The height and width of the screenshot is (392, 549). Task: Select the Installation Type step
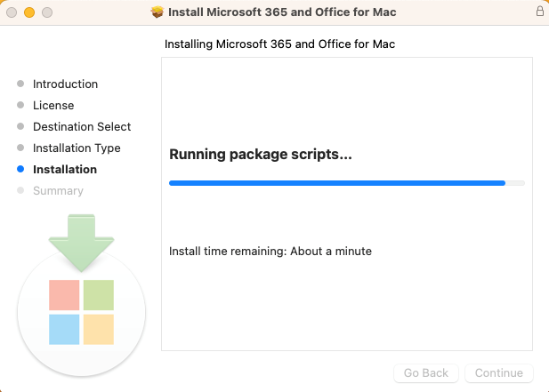(x=77, y=148)
